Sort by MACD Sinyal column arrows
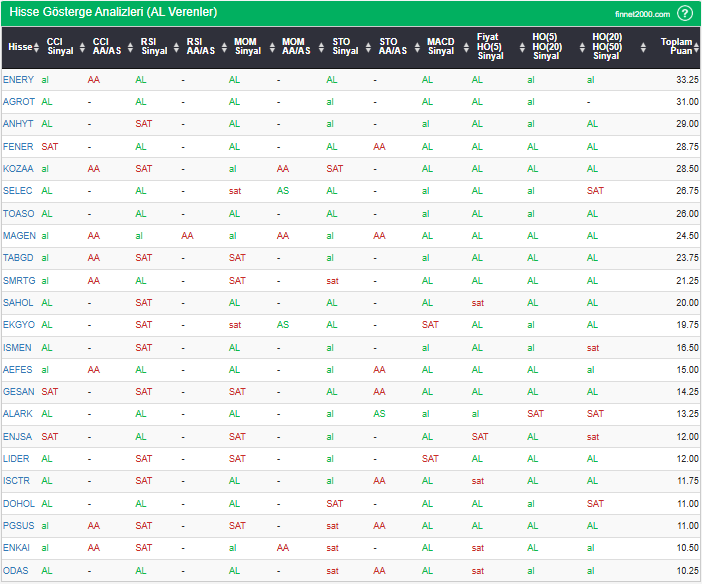Screen dimensions: 702x584 466,47
